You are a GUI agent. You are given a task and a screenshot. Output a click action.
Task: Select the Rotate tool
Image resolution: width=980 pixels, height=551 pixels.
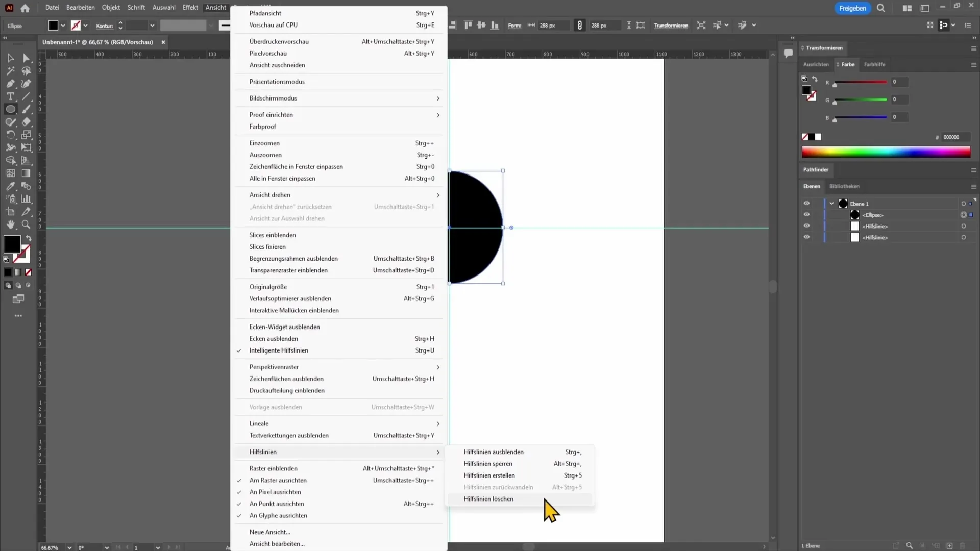click(x=10, y=135)
